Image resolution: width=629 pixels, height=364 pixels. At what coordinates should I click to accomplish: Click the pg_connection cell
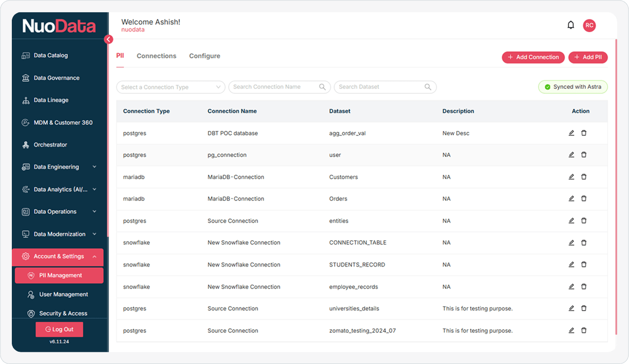227,155
